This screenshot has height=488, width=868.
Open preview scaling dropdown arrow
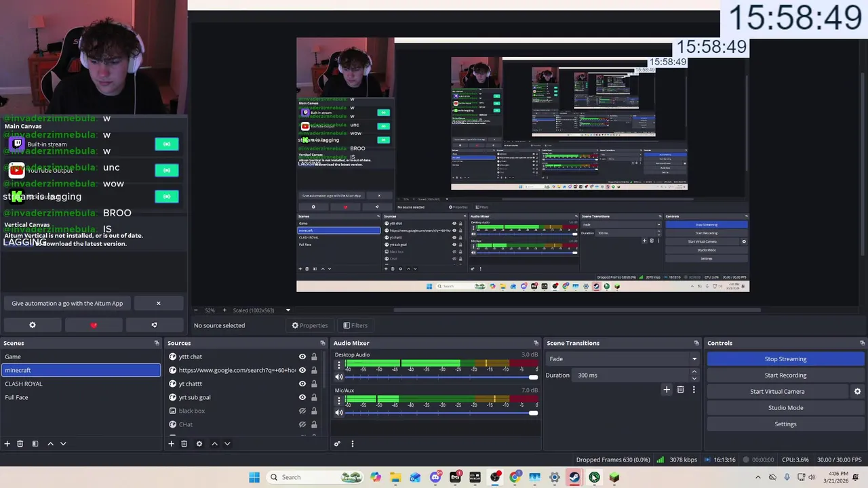[288, 310]
